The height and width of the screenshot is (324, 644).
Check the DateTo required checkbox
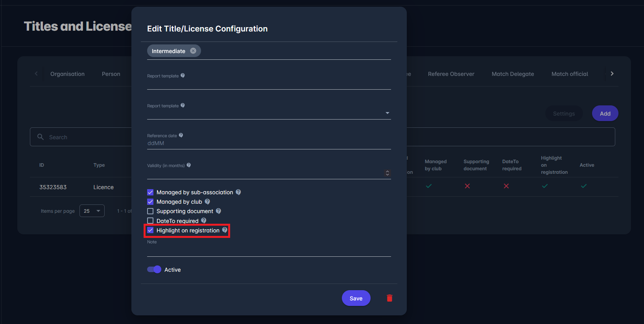(150, 221)
